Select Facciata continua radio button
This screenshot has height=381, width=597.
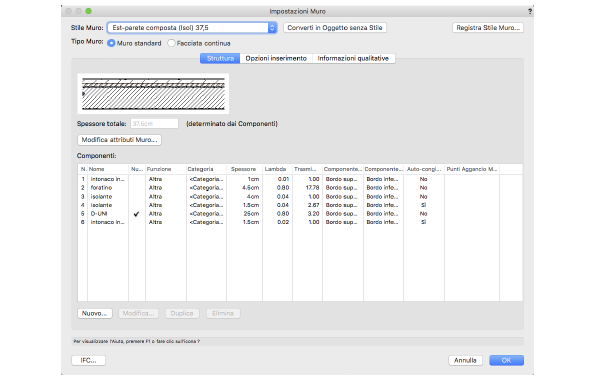pos(171,43)
